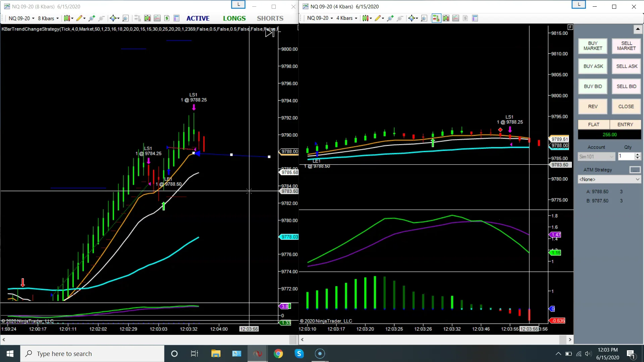Open the ATM Strategy None dropdown
This screenshot has height=362, width=644.
pyautogui.click(x=609, y=179)
